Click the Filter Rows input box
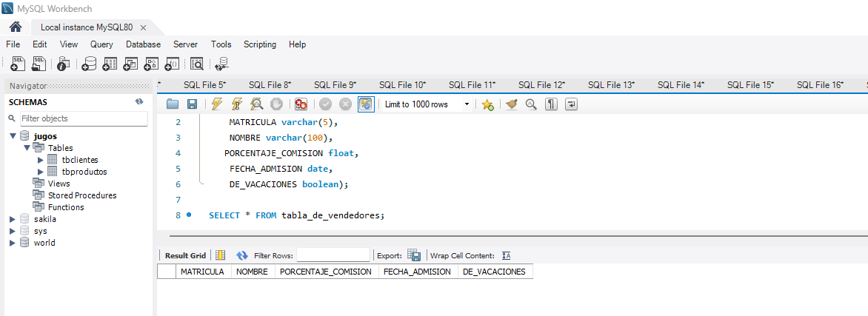Viewport: 868px width, 316px height. [333, 255]
